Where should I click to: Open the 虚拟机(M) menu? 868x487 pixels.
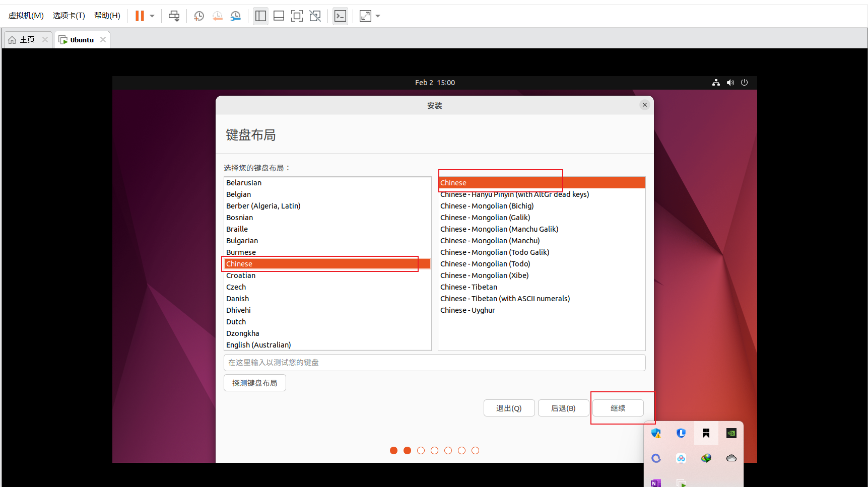[x=26, y=15]
